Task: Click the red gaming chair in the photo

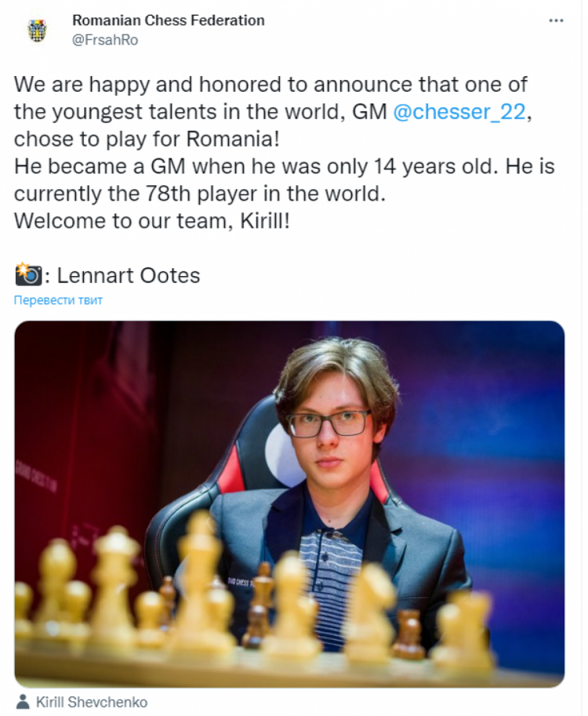Action: 239,471
